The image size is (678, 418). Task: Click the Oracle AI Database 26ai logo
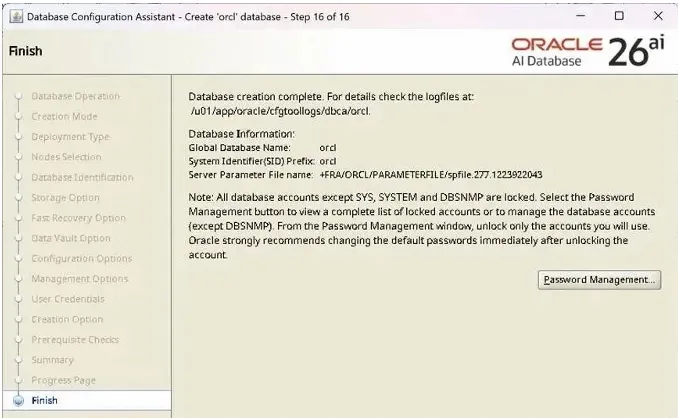click(588, 52)
